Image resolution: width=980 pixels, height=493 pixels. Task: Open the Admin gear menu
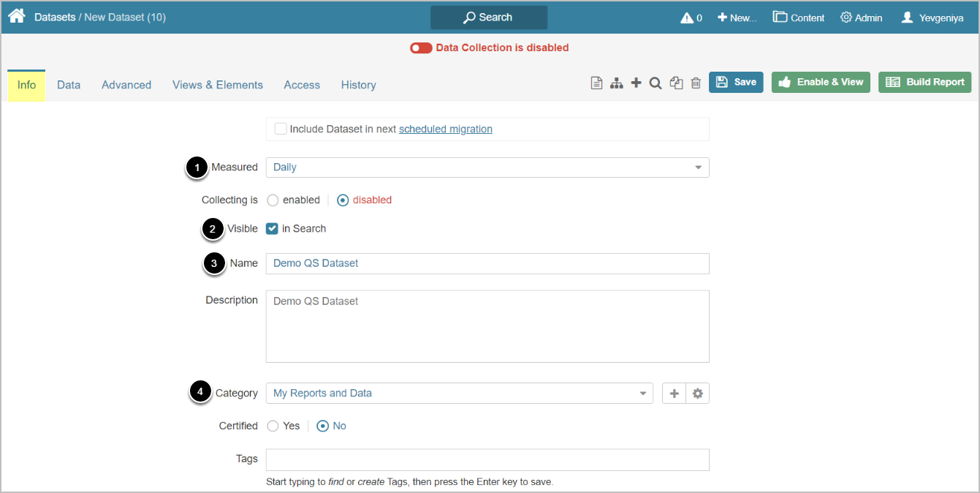coord(861,18)
